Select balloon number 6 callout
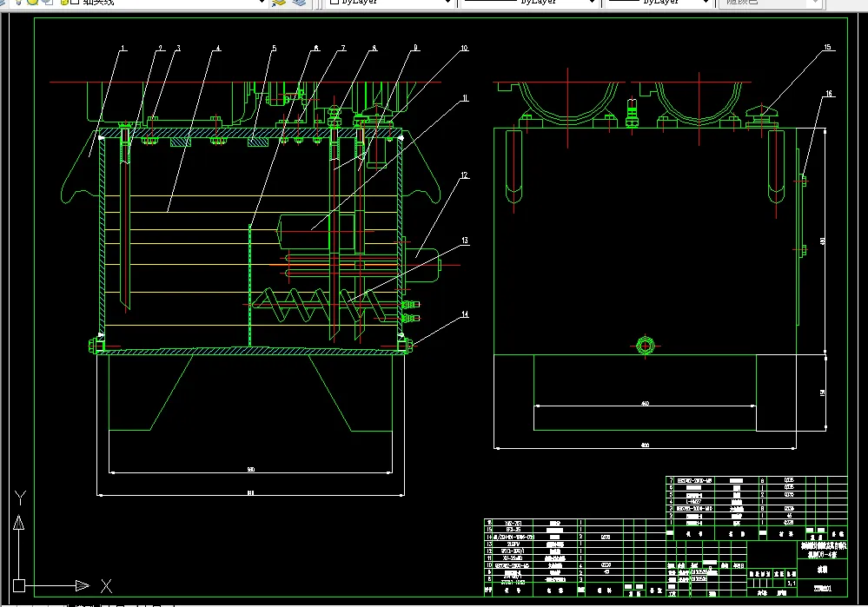This screenshot has height=607, width=868. click(x=316, y=48)
